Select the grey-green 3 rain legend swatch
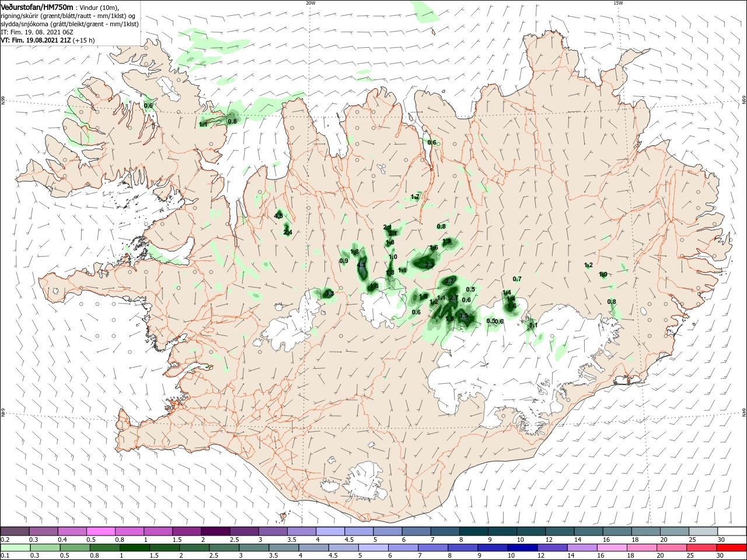 pos(254,548)
